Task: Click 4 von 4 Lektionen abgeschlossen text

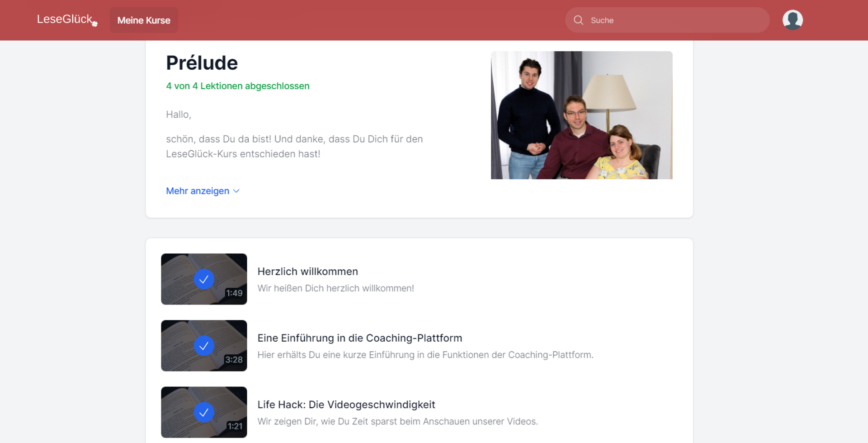Action: [x=237, y=86]
